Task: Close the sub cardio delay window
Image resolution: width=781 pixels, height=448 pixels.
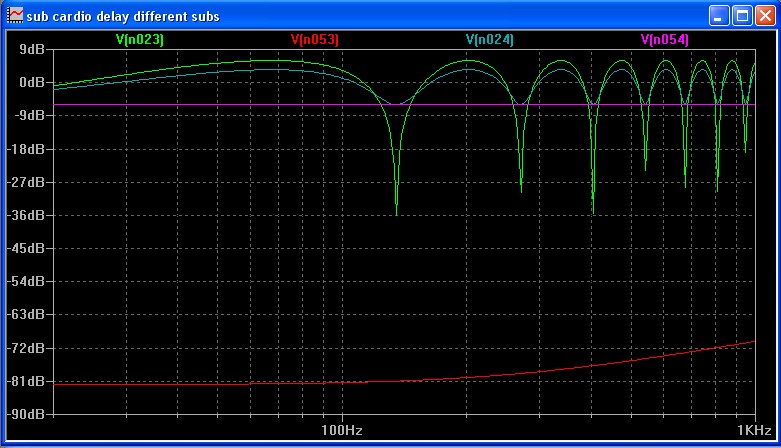Action: (x=765, y=16)
